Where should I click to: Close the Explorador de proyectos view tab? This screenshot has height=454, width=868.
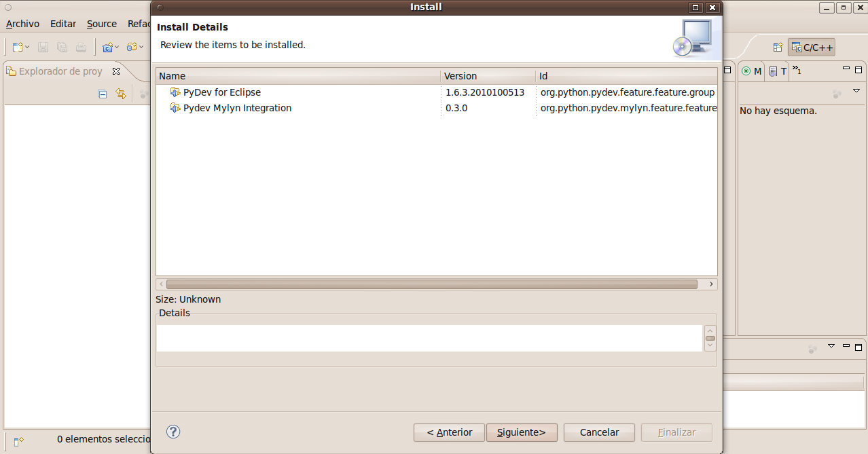[x=115, y=71]
